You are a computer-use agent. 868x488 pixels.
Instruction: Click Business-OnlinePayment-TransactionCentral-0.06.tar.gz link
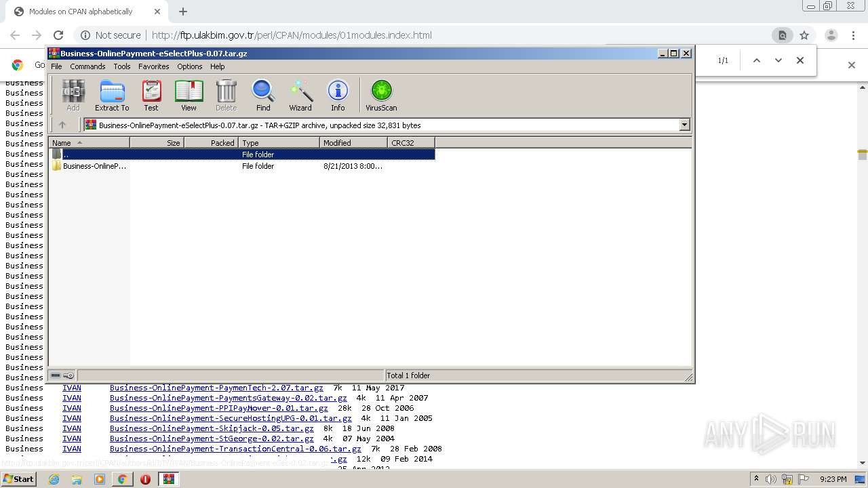tap(235, 449)
